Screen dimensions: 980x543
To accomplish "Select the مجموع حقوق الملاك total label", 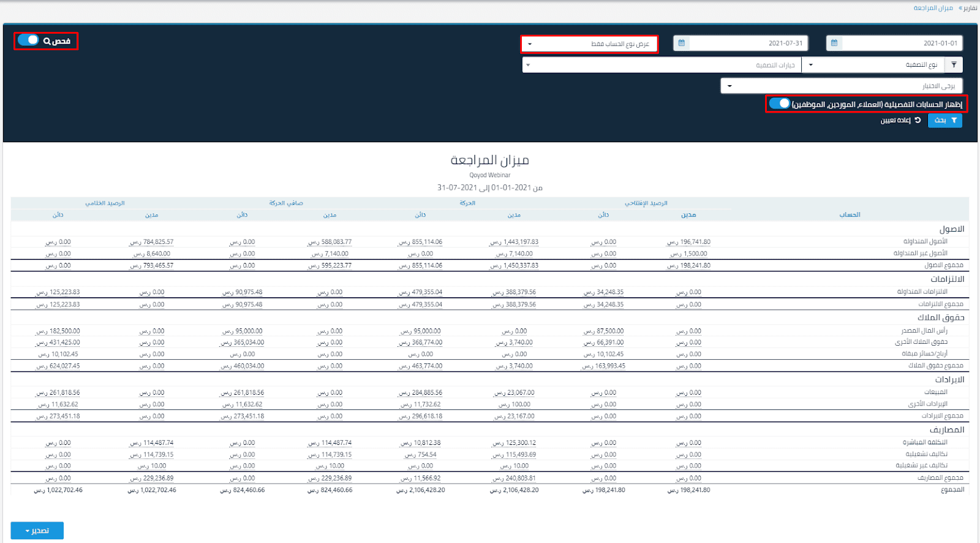I will 935,366.
